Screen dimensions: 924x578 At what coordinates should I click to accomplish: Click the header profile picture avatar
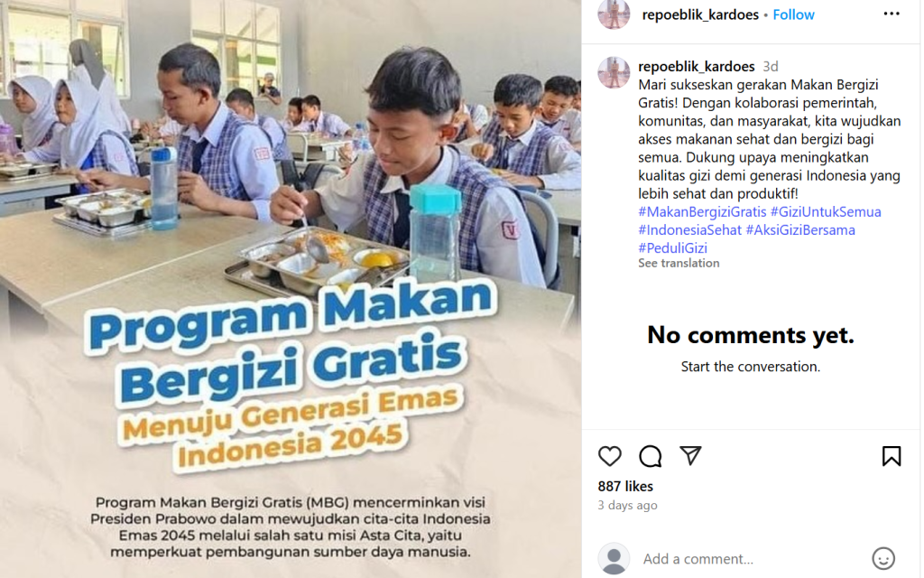click(x=614, y=13)
